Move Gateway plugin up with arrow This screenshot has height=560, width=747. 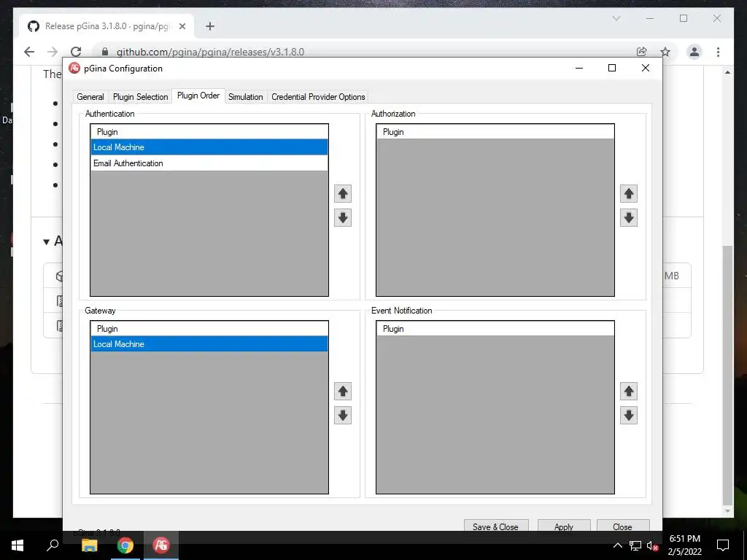pyautogui.click(x=343, y=391)
